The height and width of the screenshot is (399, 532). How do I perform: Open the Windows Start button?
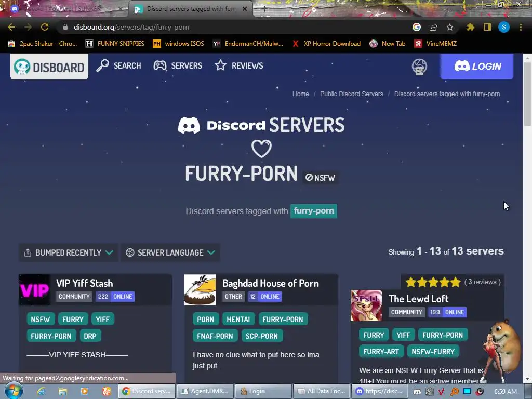pyautogui.click(x=14, y=391)
